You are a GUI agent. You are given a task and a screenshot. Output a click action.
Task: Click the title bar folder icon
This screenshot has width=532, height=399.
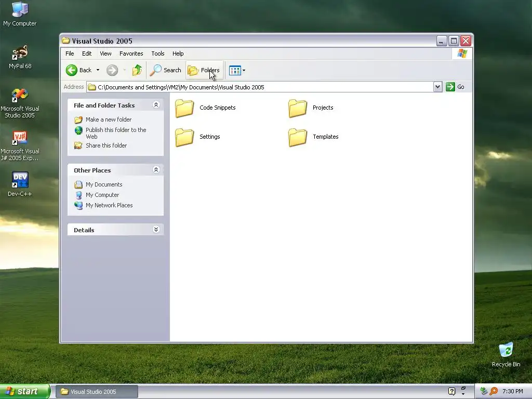coord(66,41)
